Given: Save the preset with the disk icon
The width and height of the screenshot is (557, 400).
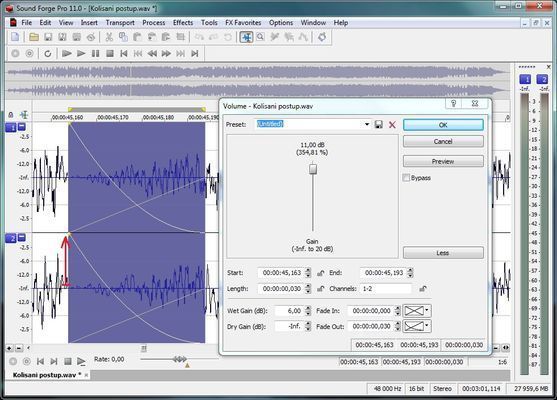Looking at the screenshot, I should 379,124.
